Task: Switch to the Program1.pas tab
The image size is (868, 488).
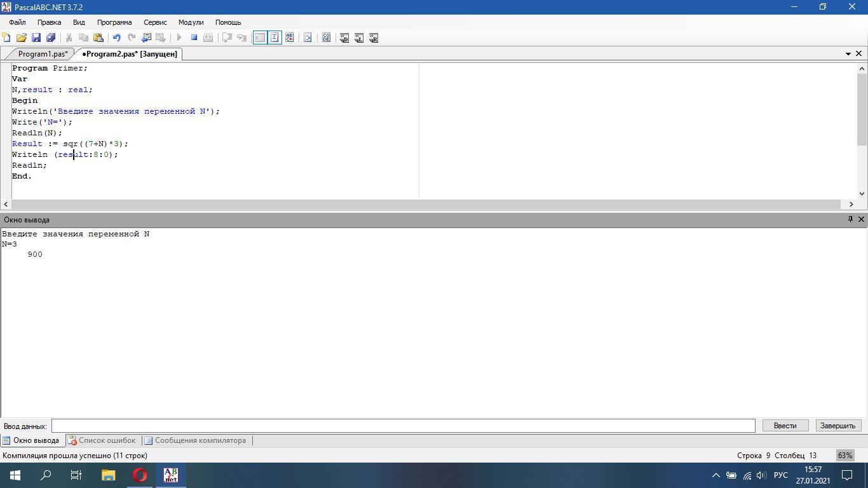Action: pyautogui.click(x=43, y=54)
